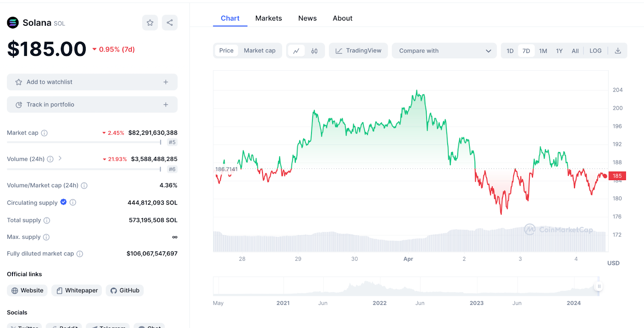Click the volume rank #6 badge
644x328 pixels.
(172, 169)
